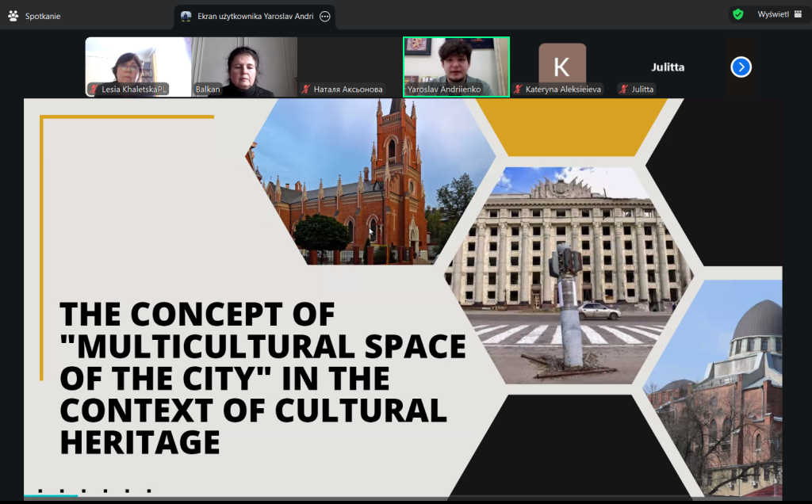Click the slide progress bar at bottom
812x504 pixels.
pyautogui.click(x=51, y=496)
